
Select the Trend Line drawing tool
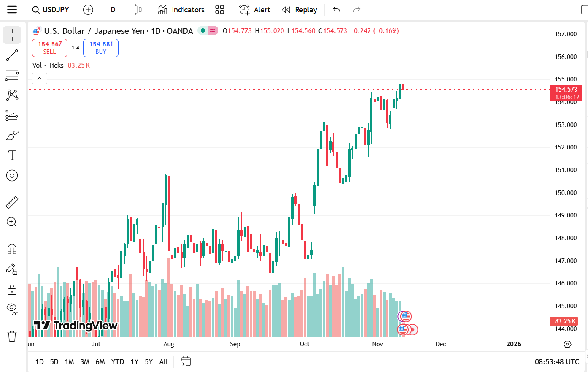pos(12,55)
